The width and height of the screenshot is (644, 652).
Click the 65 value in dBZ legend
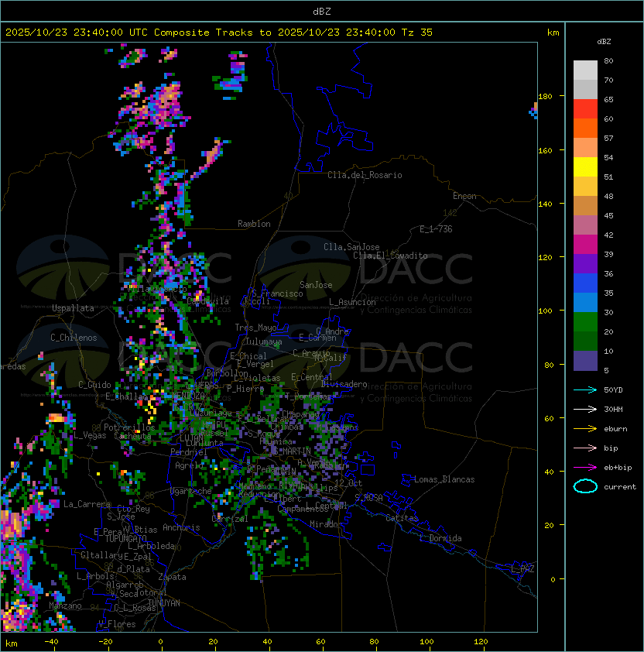[608, 99]
